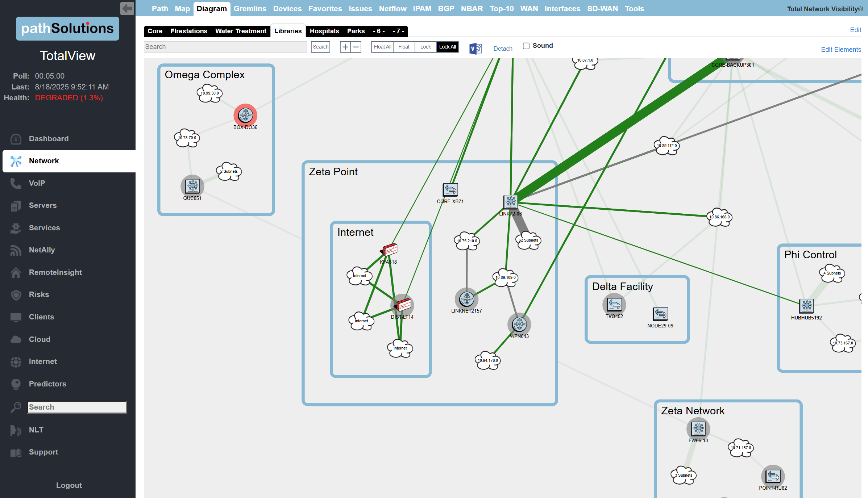Enable the Sound checkbox
Image resolution: width=868 pixels, height=498 pixels.
(526, 46)
